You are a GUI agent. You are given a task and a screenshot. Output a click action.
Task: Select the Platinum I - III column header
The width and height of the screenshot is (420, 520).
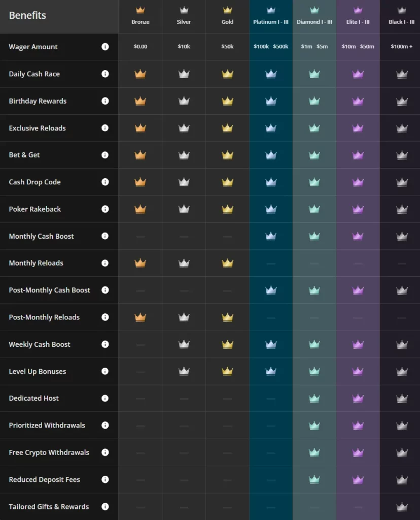click(x=271, y=16)
